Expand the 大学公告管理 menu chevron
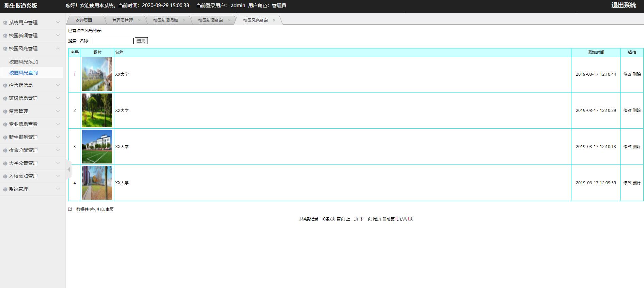Screen dimensions: 644x288 (x=58, y=163)
